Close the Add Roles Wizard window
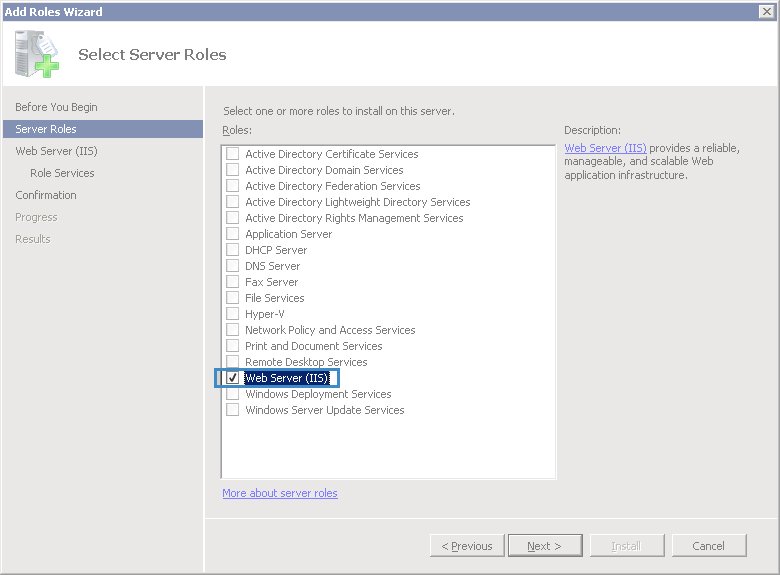780x575 pixels. pyautogui.click(x=767, y=11)
